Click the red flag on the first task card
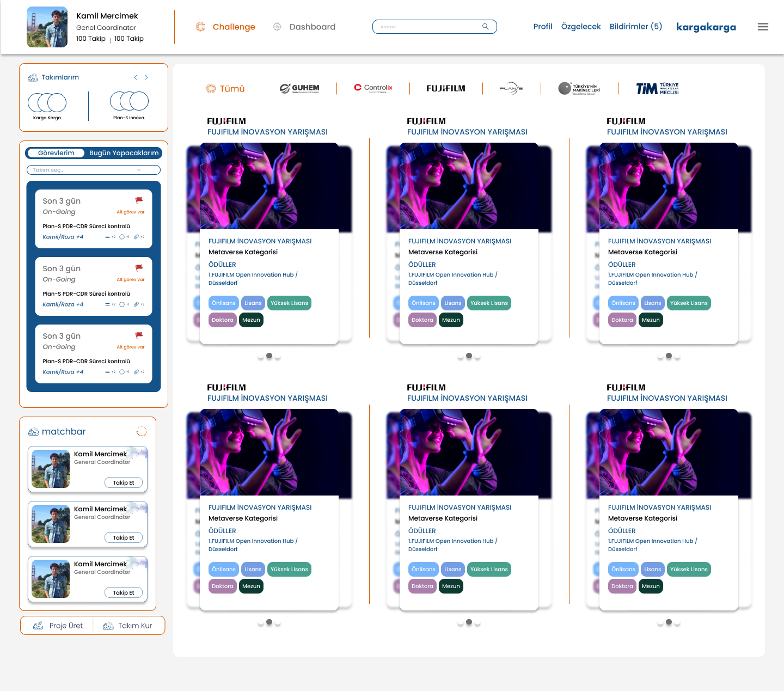Screen dimensions: 784x691 (x=139, y=200)
